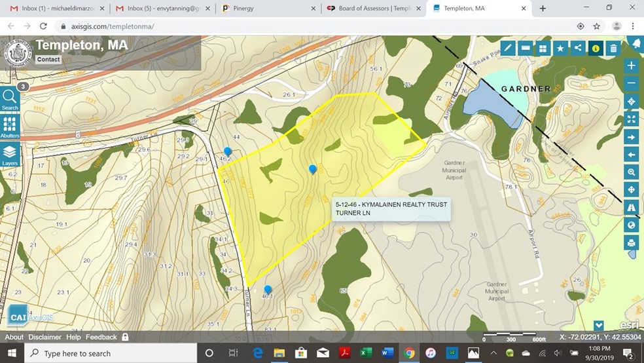Click the Windows taskbar search box
The height and width of the screenshot is (363, 644).
tap(111, 354)
